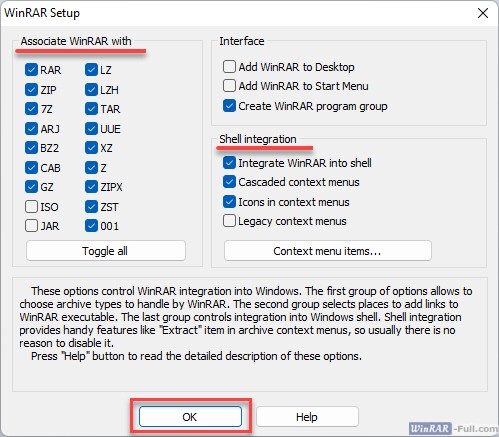Enable Add WinRAR to Desktop
The width and height of the screenshot is (499, 437).
[x=229, y=67]
